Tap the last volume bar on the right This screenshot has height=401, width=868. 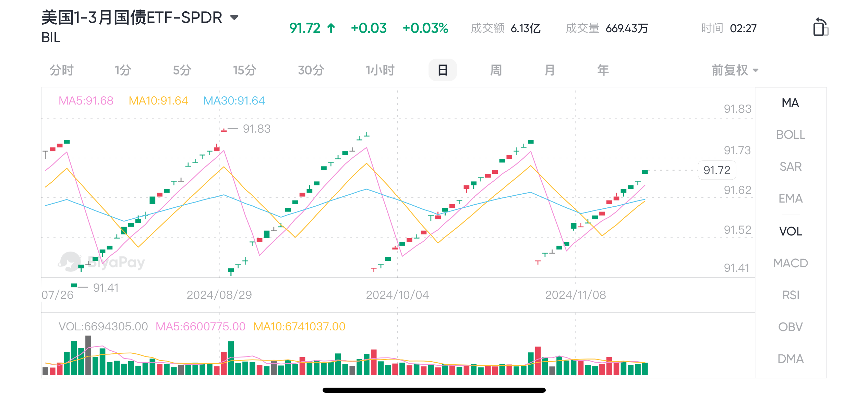[x=645, y=369]
